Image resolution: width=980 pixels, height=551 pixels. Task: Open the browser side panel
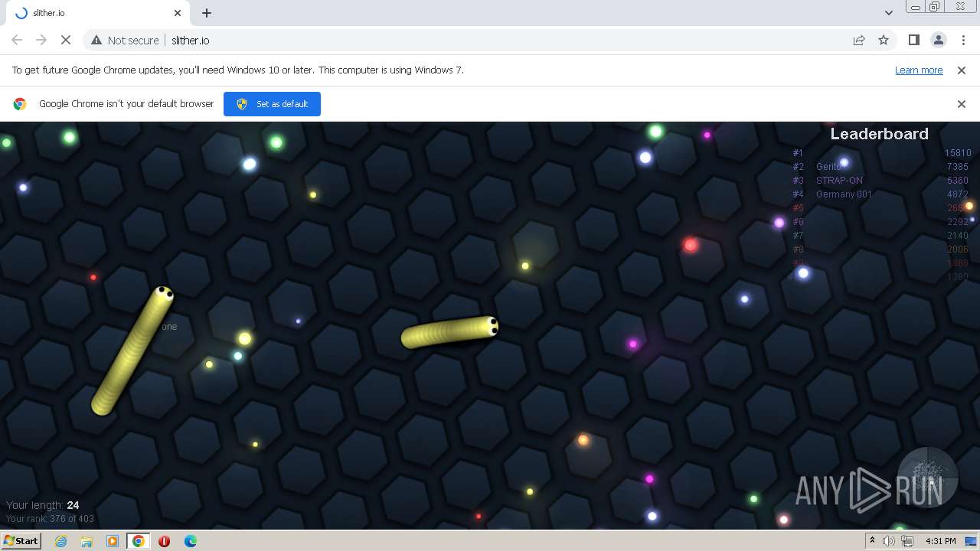(x=913, y=40)
